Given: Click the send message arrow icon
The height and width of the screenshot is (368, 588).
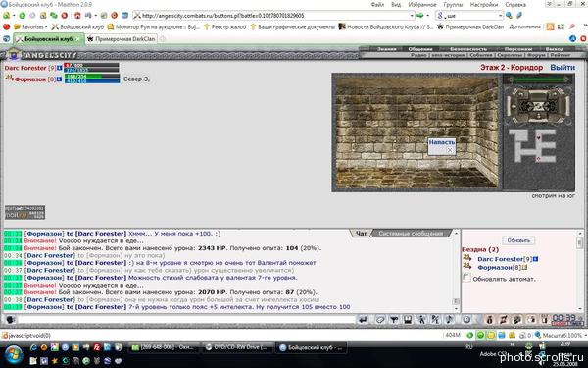Looking at the screenshot, I should tap(363, 320).
